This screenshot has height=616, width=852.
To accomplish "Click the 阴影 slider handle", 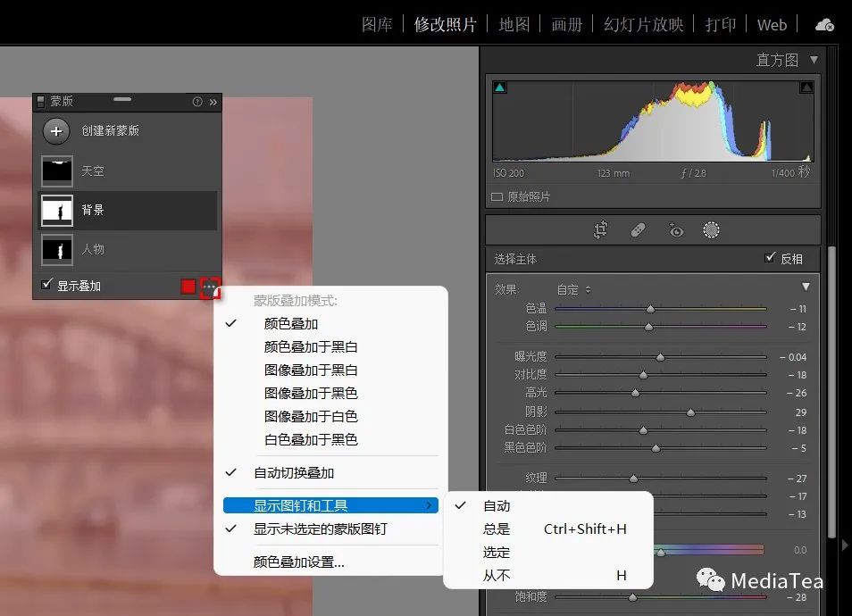I will 690,412.
